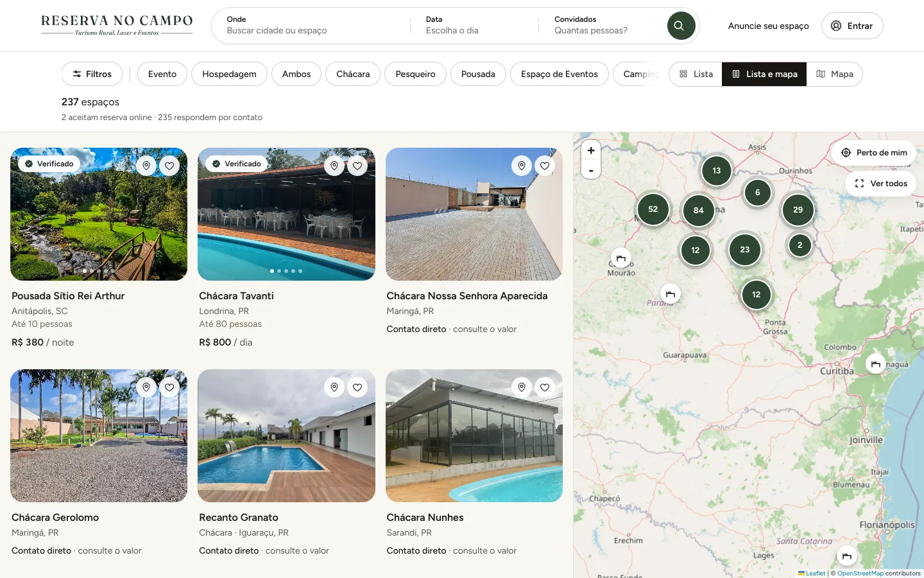Switch to Lista e mapa view

pyautogui.click(x=764, y=74)
